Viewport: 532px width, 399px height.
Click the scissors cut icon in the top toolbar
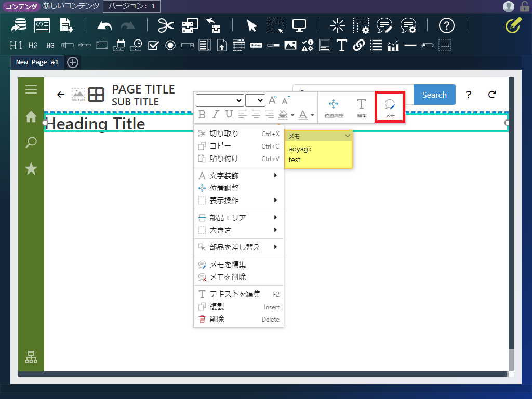[166, 25]
